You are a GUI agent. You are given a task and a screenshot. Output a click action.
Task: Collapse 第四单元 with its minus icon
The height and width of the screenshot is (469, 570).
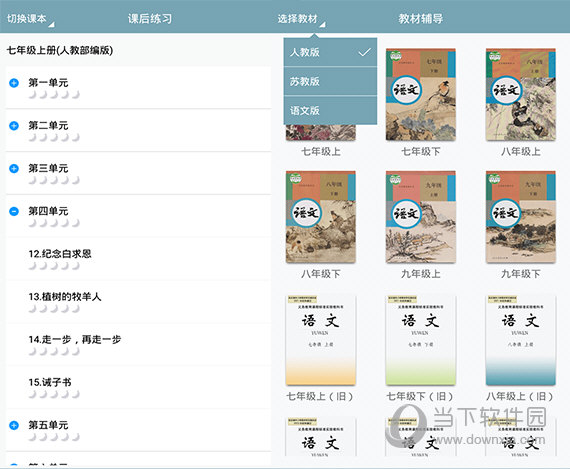[14, 211]
